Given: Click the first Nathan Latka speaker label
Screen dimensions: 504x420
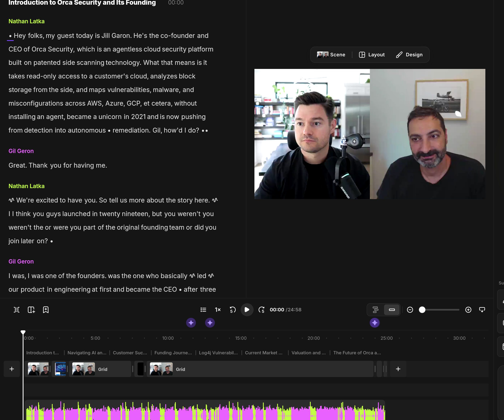Looking at the screenshot, I should 26,21.
